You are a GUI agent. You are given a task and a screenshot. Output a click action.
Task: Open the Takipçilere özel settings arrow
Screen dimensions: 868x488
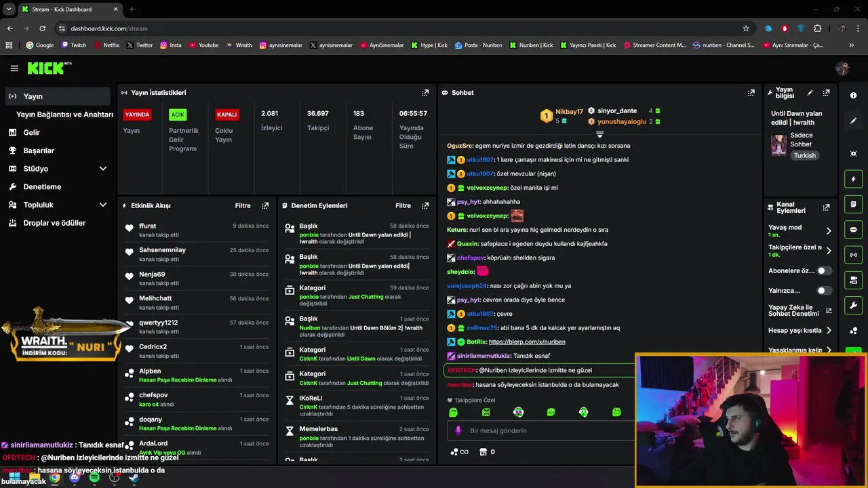[829, 251]
